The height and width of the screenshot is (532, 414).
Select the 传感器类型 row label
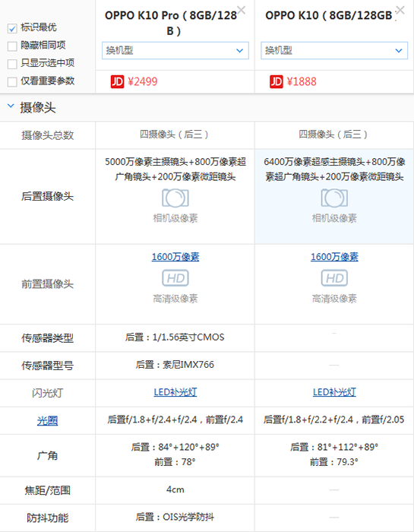tap(47, 338)
